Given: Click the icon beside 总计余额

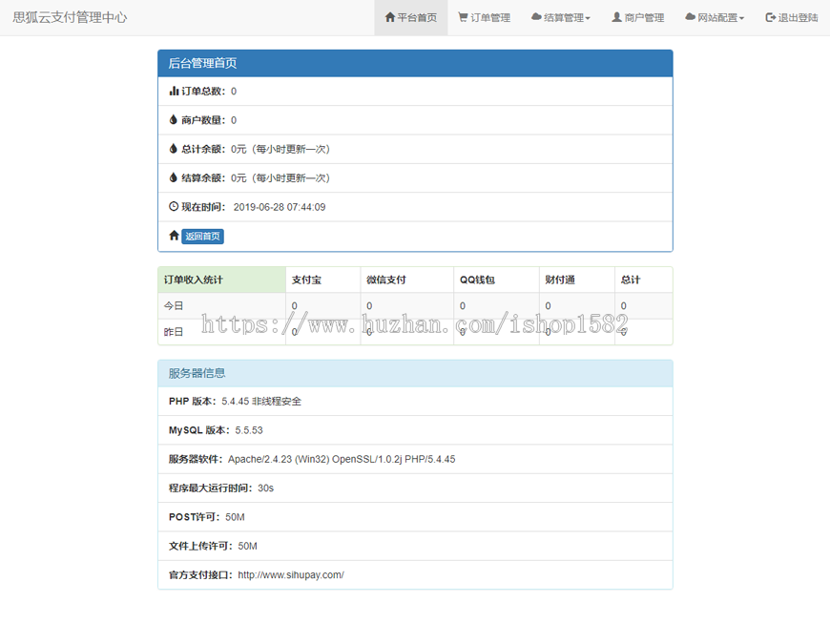Looking at the screenshot, I should 173,149.
